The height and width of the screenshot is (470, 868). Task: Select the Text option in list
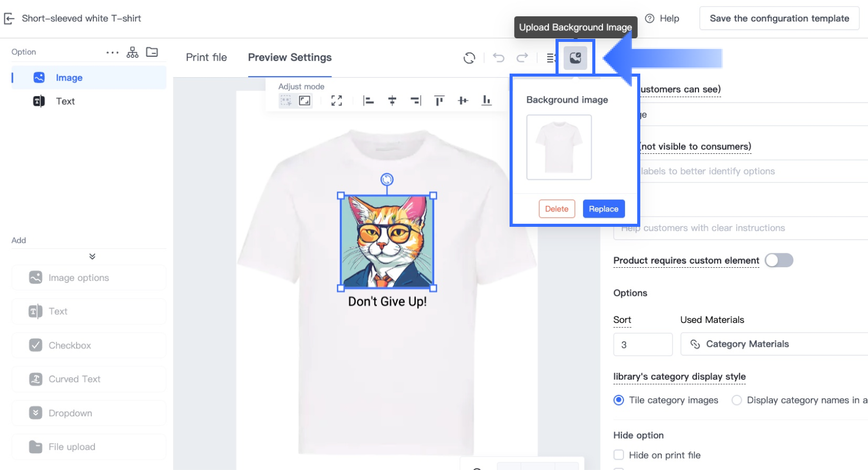(x=65, y=101)
